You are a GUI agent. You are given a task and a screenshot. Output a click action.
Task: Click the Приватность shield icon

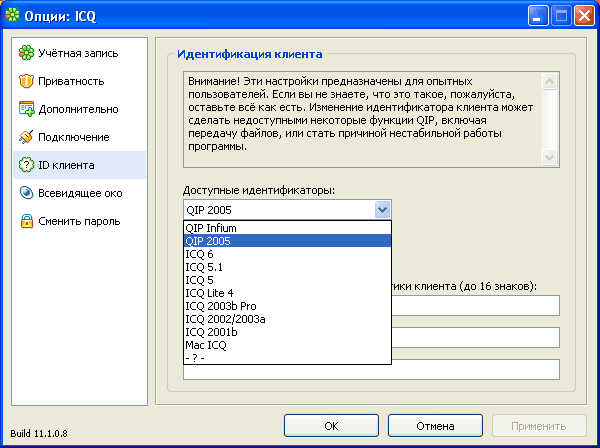[x=26, y=80]
